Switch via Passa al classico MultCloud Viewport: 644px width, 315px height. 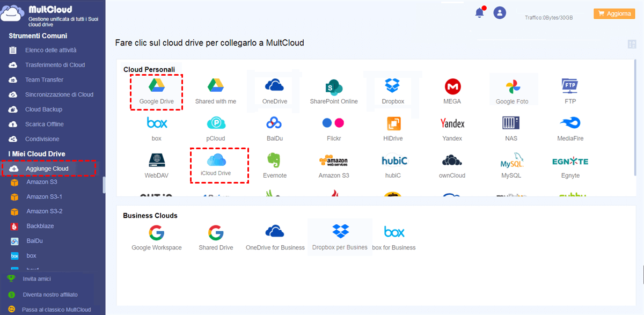tap(56, 310)
